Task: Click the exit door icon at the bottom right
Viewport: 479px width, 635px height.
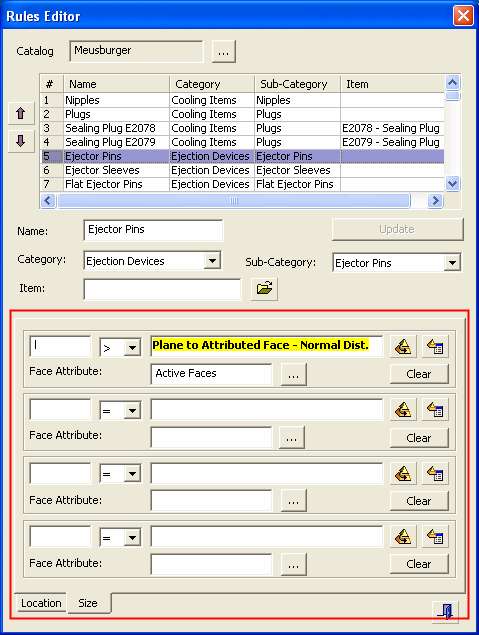Action: (445, 611)
